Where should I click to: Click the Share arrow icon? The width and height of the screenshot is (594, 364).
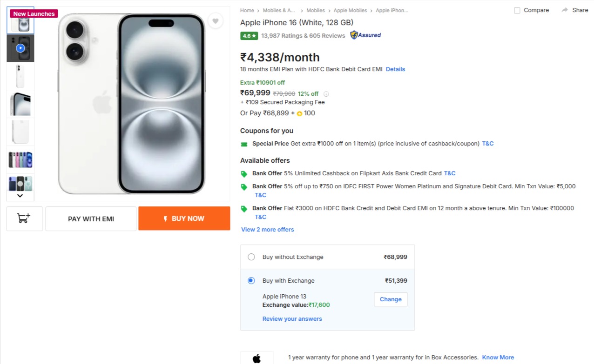coord(565,10)
